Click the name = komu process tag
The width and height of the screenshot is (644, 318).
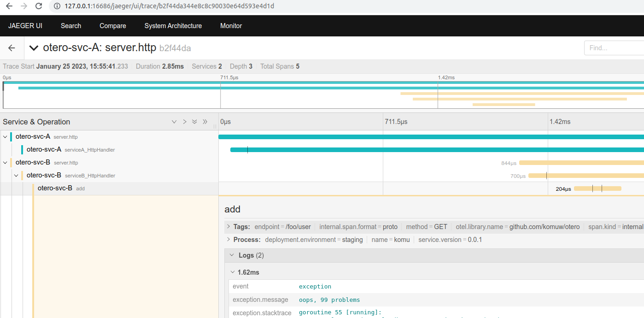[391, 240]
